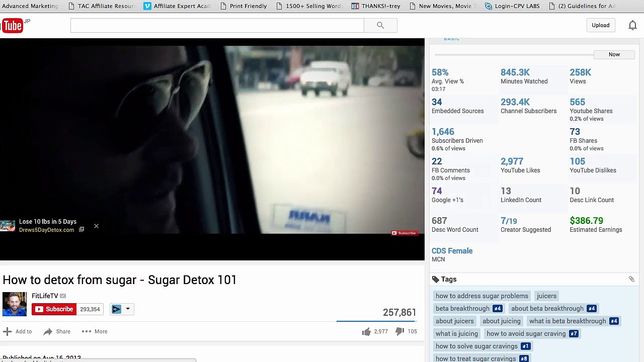Click the vidIQ channel icon button

(x=117, y=309)
